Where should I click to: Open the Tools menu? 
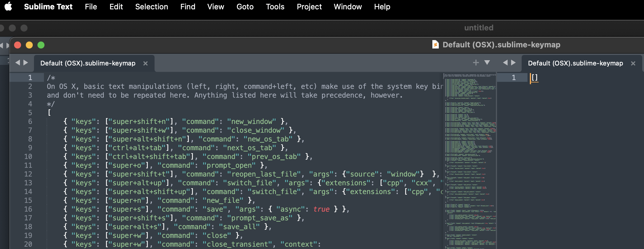click(x=275, y=7)
